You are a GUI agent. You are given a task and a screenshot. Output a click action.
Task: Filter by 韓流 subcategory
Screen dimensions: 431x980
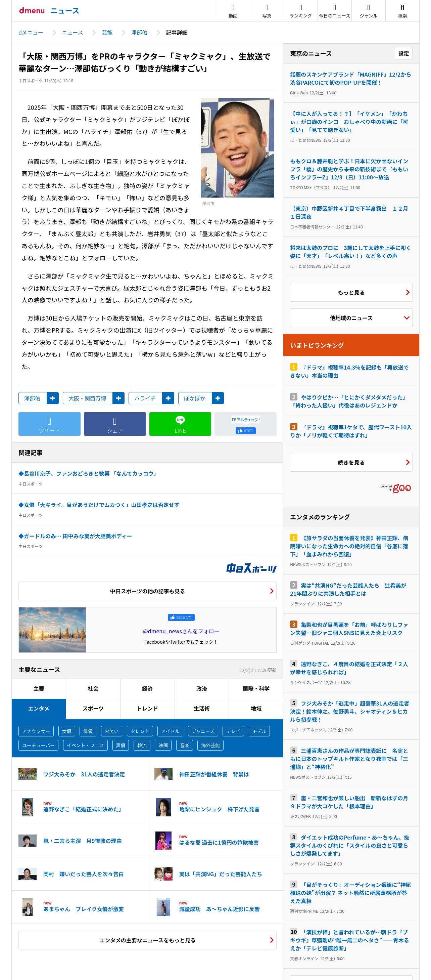(142, 745)
